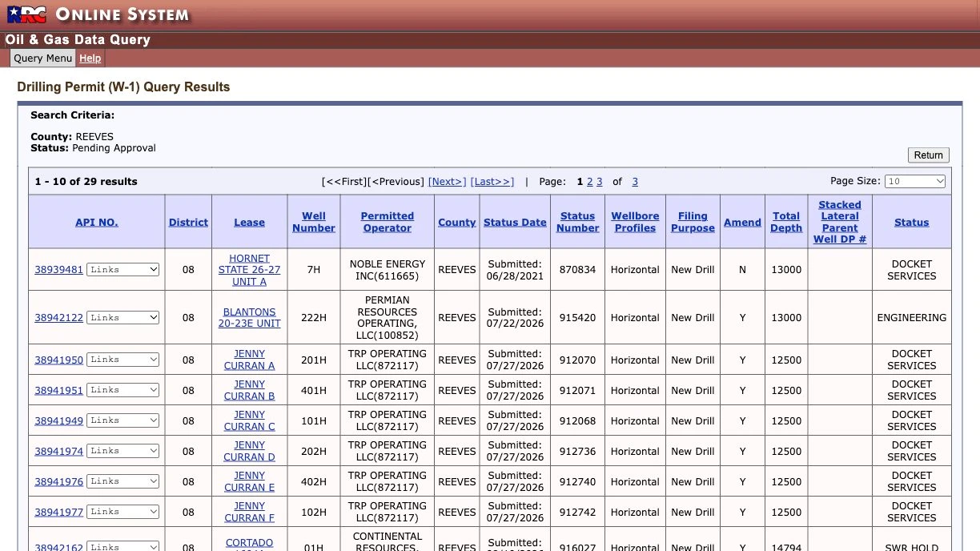The width and height of the screenshot is (980, 551).
Task: Open JENNY CURRAN C lease
Action: click(x=249, y=420)
